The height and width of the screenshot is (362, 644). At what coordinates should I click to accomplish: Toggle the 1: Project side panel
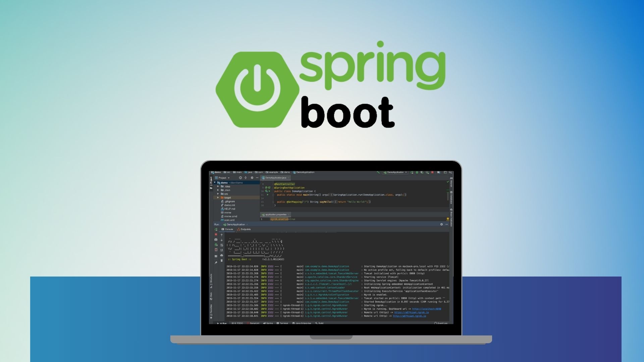point(211,183)
